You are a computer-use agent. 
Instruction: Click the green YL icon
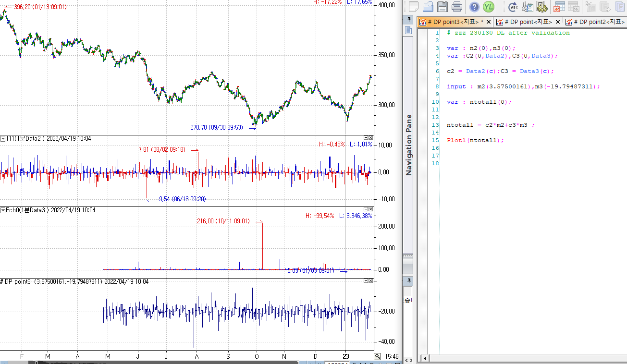(489, 7)
